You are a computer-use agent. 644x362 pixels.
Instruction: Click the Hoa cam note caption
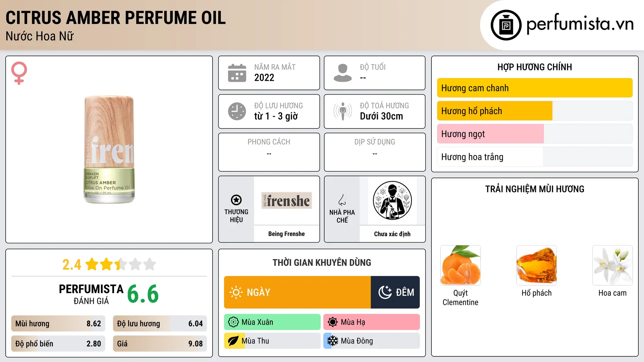point(613,293)
